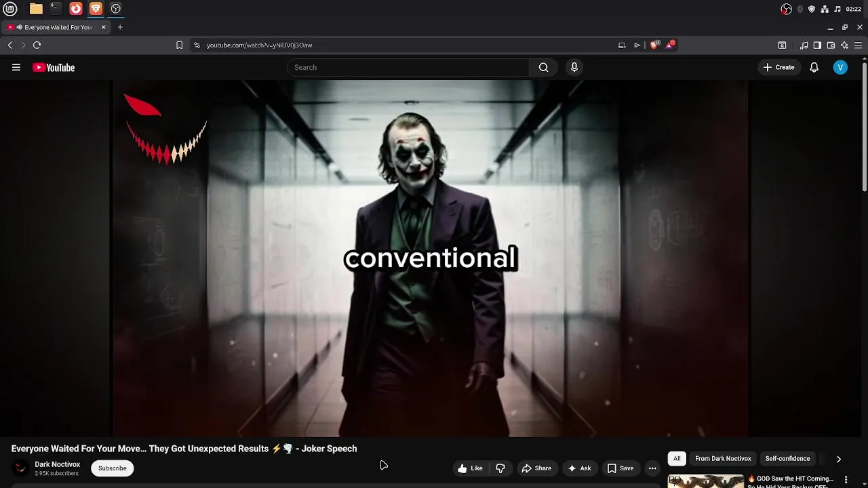Bookmark this page via bookmark icon
The height and width of the screenshot is (488, 868).
(x=179, y=45)
